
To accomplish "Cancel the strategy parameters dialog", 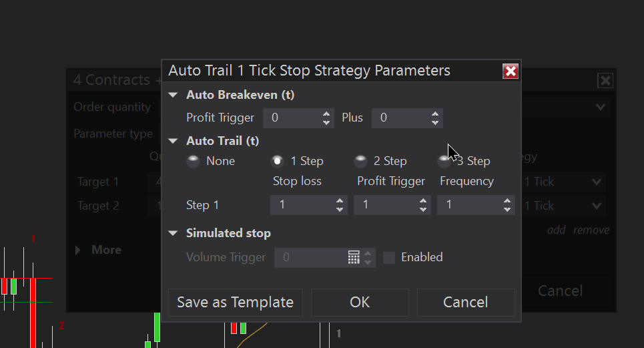I will click(x=465, y=302).
